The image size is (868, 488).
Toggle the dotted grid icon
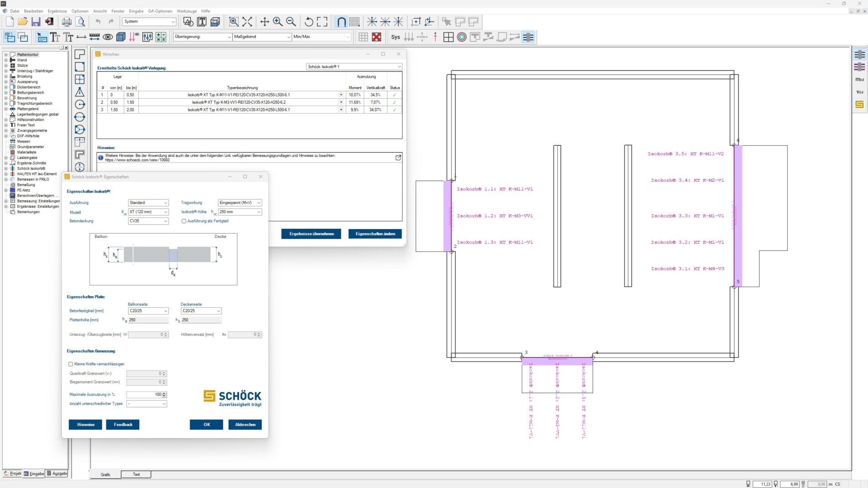coord(355,21)
